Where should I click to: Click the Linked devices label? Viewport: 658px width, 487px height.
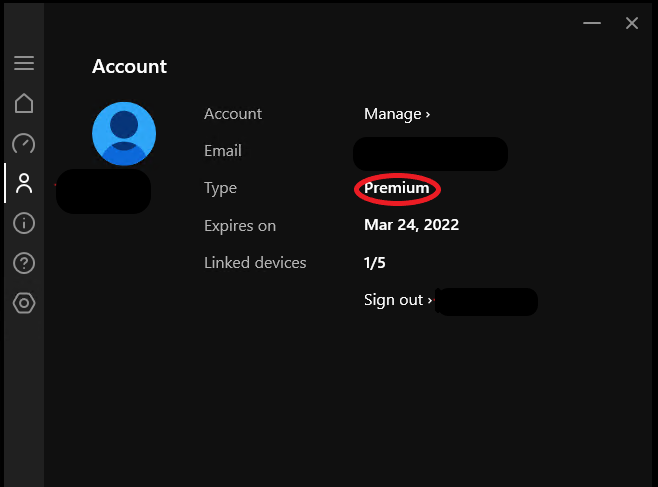(x=255, y=263)
